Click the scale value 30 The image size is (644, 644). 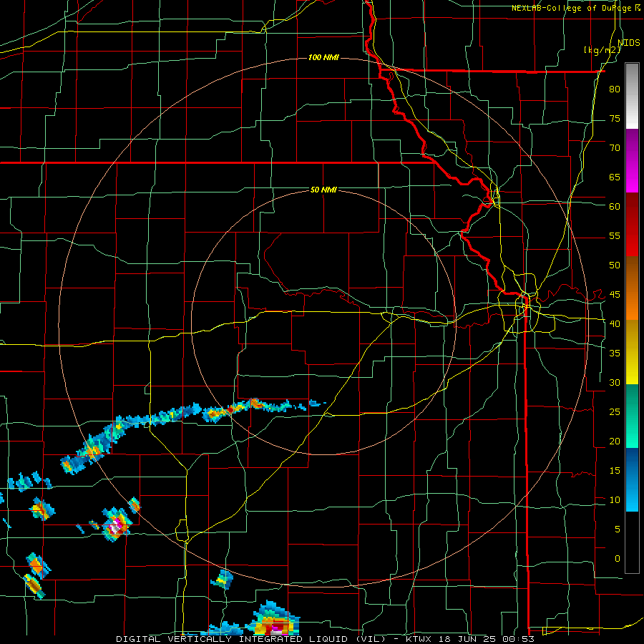pyautogui.click(x=615, y=382)
